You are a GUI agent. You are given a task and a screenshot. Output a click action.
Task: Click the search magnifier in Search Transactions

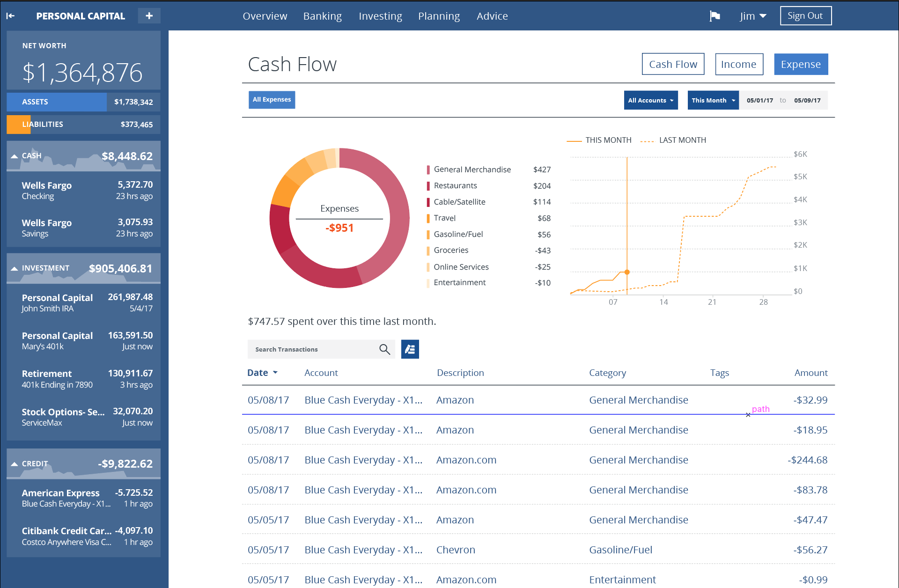[x=384, y=349]
